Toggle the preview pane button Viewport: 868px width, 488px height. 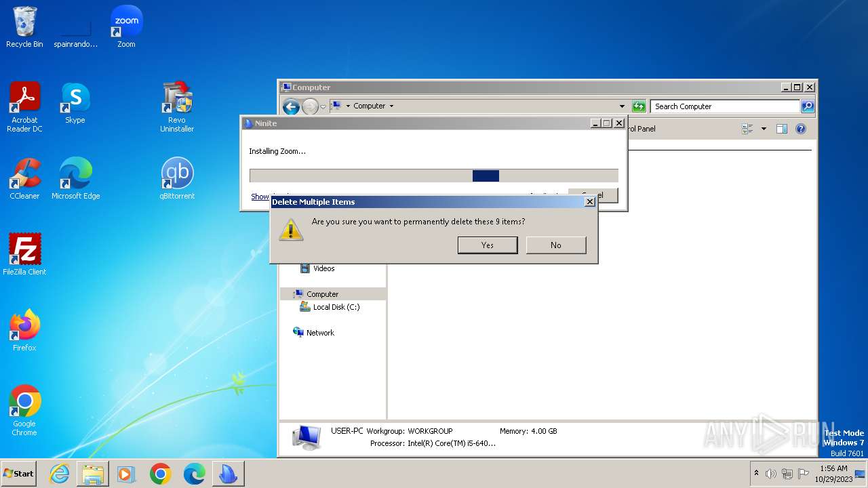782,129
